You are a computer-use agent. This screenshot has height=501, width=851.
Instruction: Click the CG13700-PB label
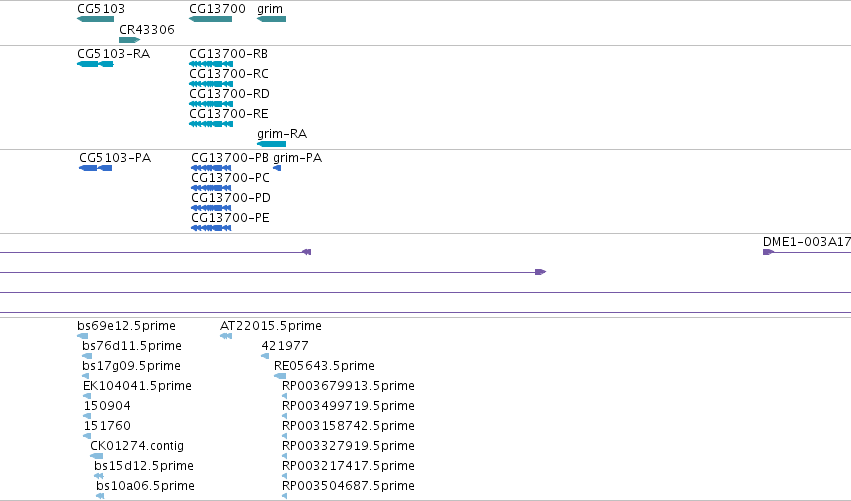click(230, 158)
